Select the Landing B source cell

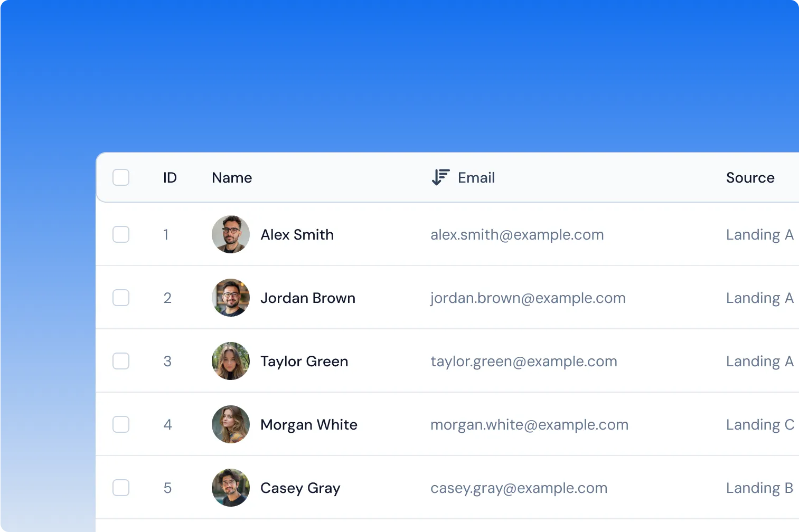pyautogui.click(x=759, y=488)
